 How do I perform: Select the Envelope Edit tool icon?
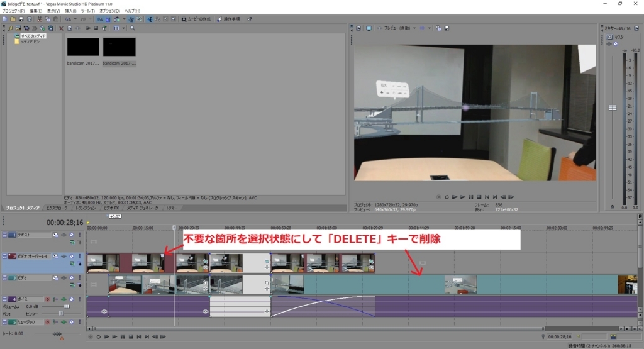coord(158,19)
